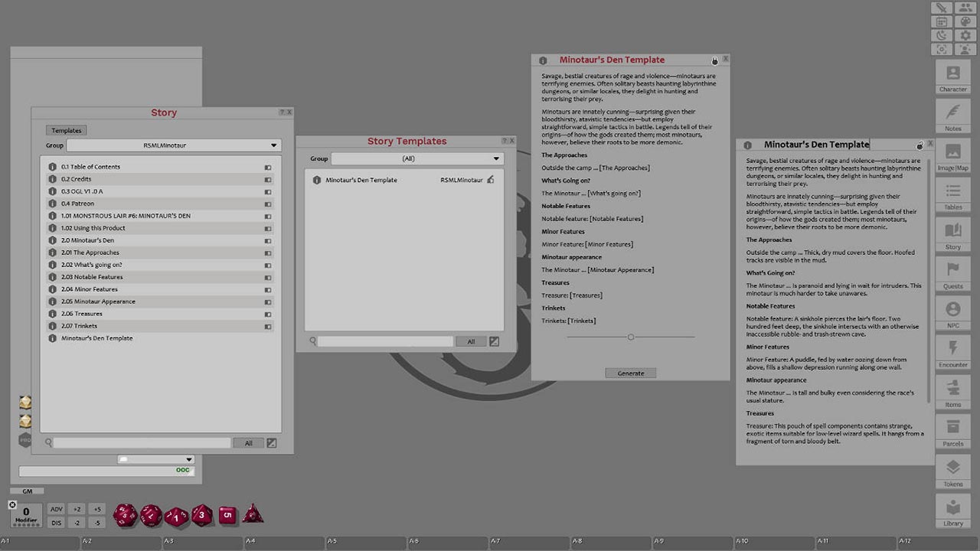Click the d20 die icon
This screenshot has width=980, height=551.
(x=125, y=515)
